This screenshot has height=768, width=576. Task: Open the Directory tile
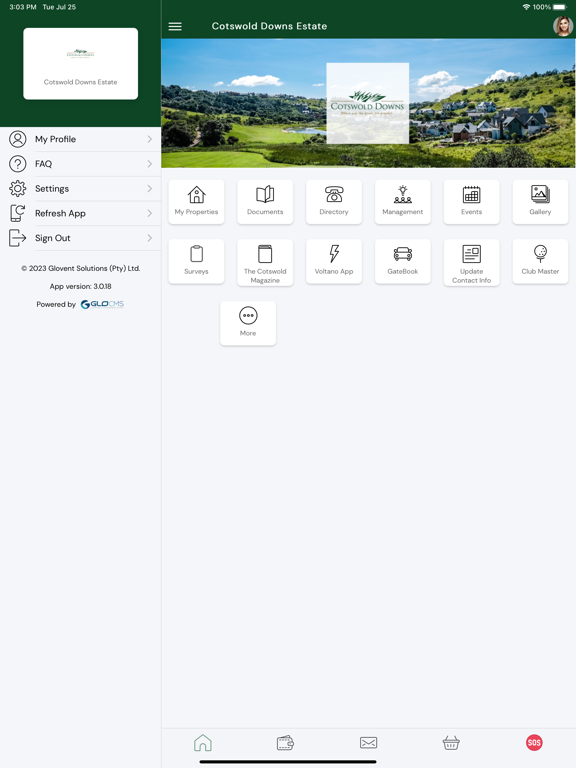point(334,202)
